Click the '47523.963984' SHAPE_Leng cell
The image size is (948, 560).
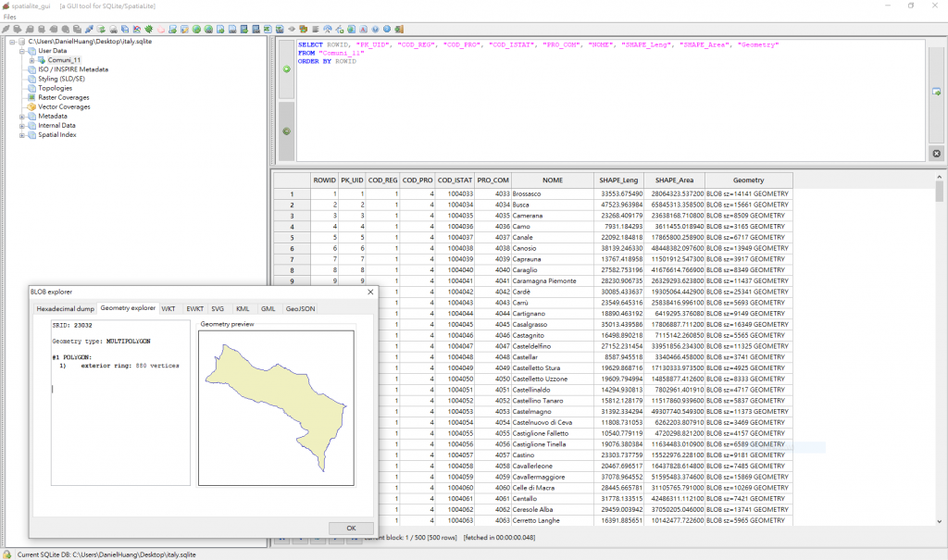pos(619,205)
